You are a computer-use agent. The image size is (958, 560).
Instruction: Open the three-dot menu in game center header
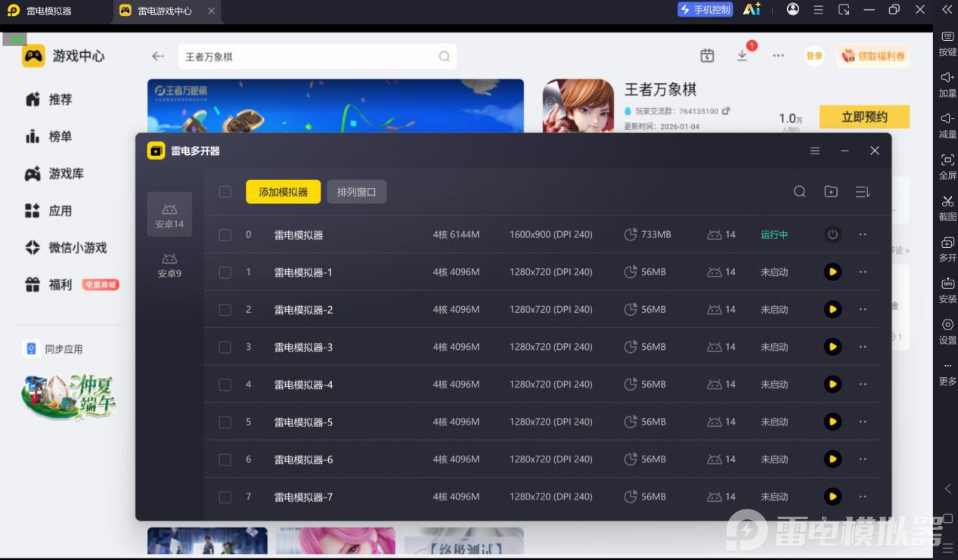pyautogui.click(x=778, y=56)
